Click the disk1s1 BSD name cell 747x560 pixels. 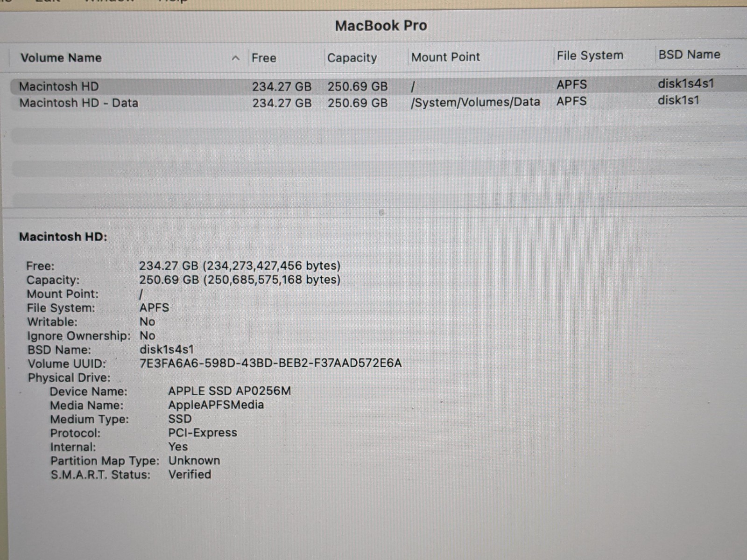678,100
